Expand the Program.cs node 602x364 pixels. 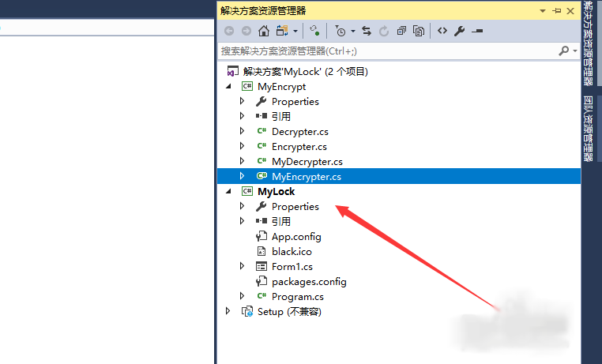tap(242, 296)
